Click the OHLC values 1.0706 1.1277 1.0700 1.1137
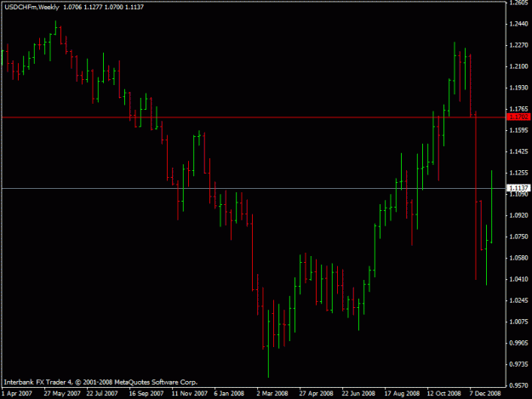Image resolution: width=532 pixels, height=399 pixels. [104, 7]
